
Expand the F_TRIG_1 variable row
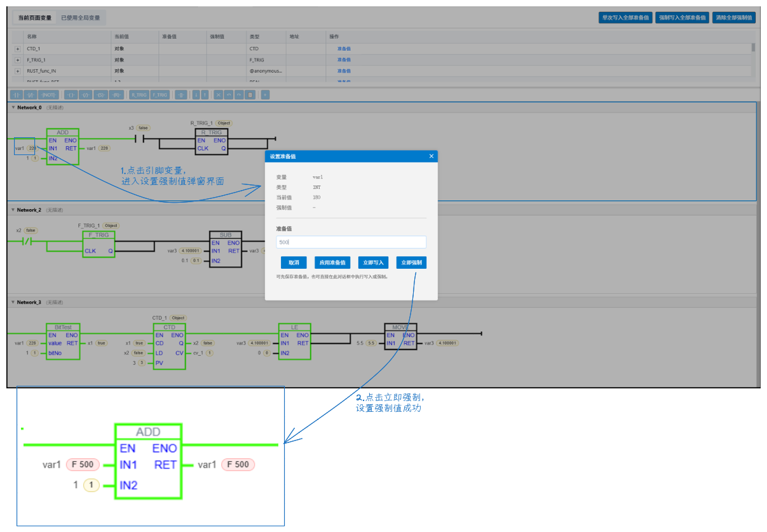click(18, 60)
